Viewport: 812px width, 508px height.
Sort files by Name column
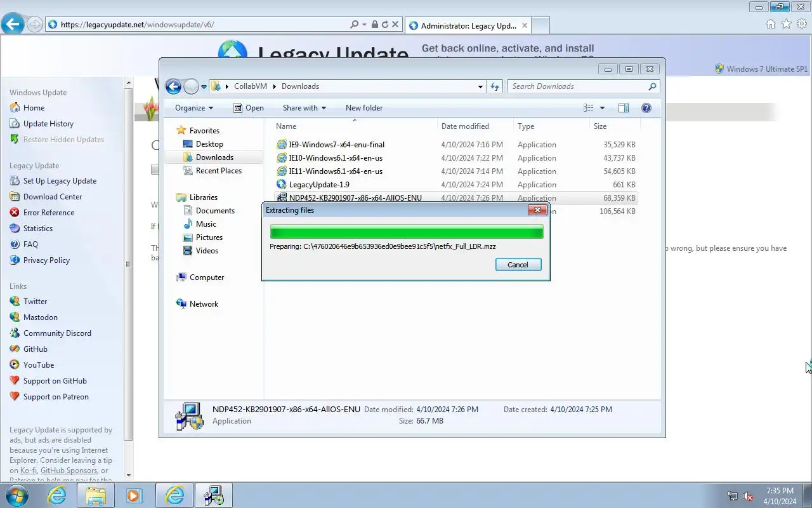[355, 126]
